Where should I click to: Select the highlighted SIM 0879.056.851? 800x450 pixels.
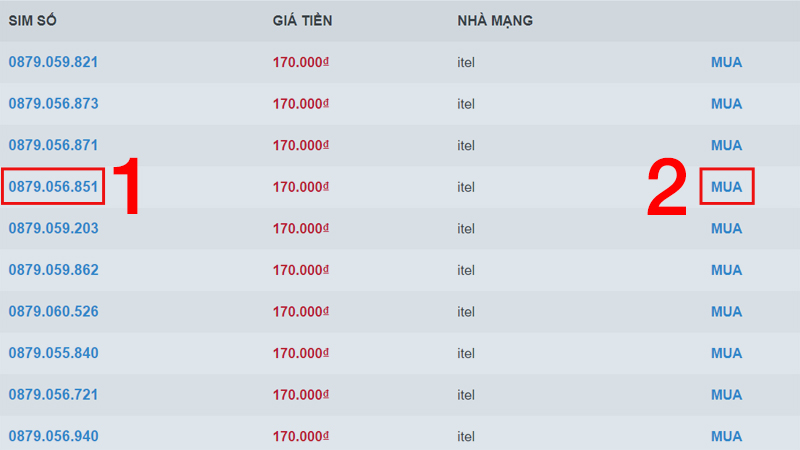53,187
